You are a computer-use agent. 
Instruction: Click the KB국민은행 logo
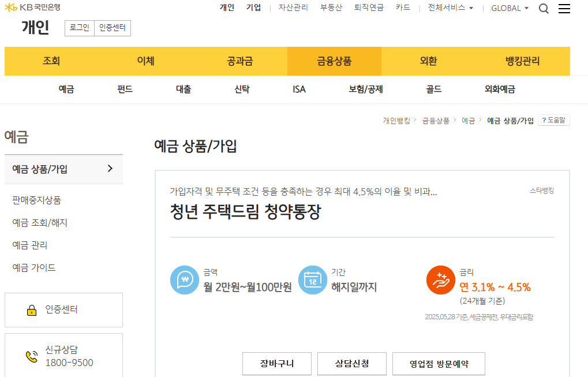click(33, 7)
